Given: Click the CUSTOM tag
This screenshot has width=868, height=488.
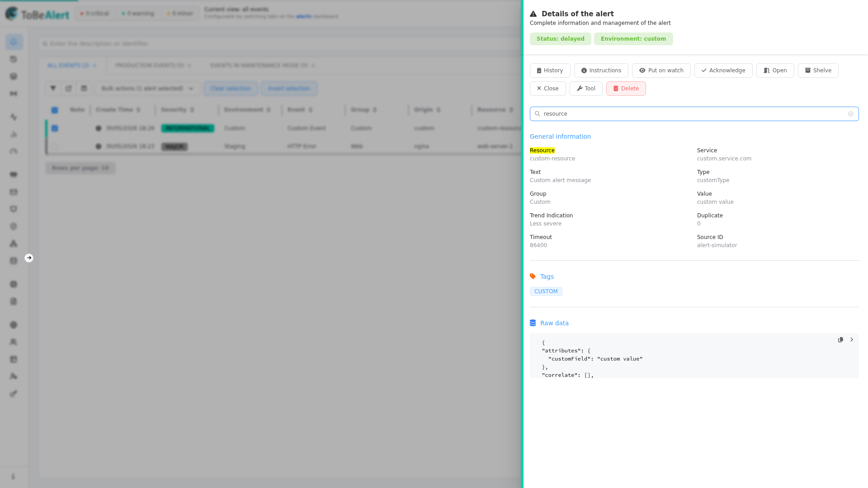Looking at the screenshot, I should [546, 291].
